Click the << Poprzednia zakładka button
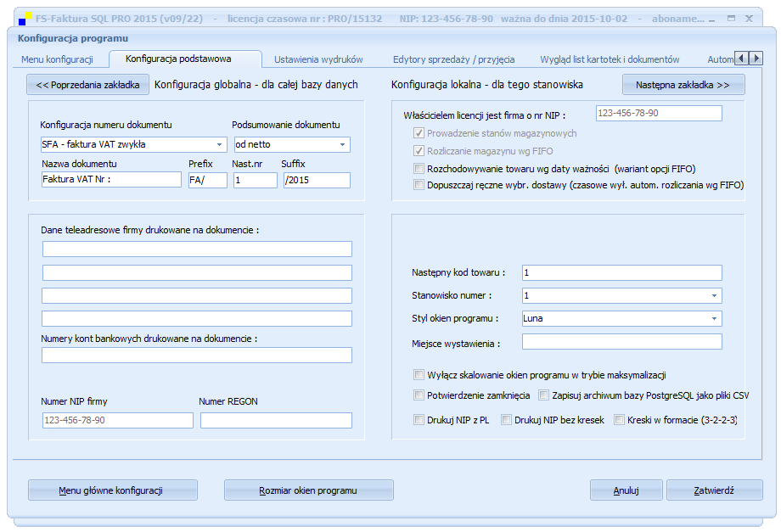Image resolution: width=781 pixels, height=532 pixels. coord(87,85)
